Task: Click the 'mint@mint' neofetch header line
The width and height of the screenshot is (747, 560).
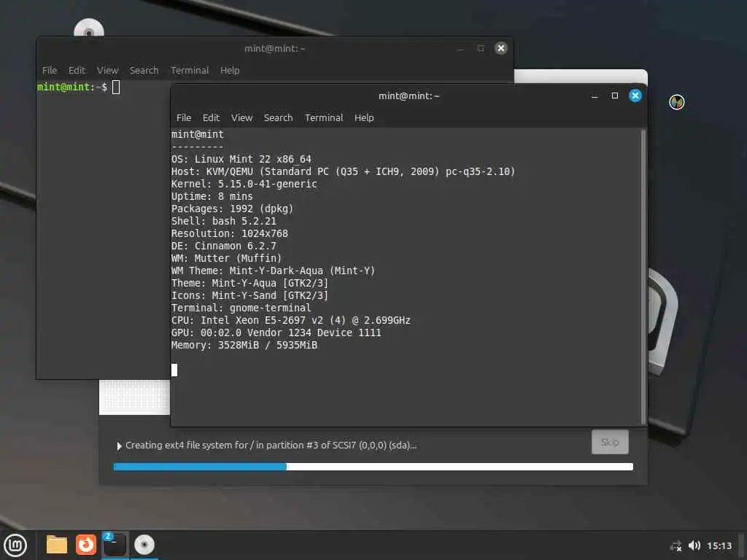Action: click(x=197, y=134)
